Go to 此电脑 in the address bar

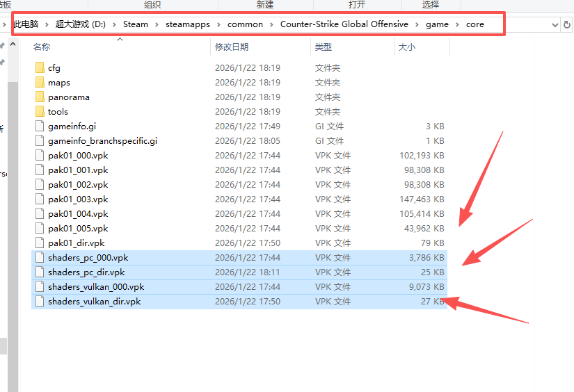(x=25, y=24)
